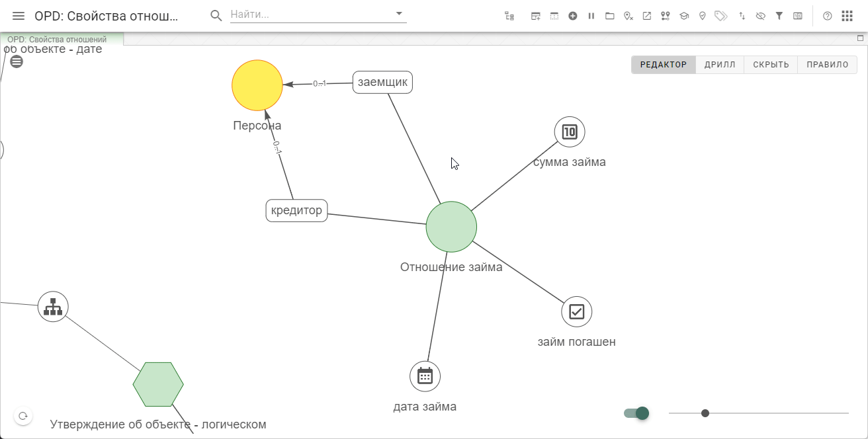Maximize panel using top-right square icon

[x=860, y=38]
